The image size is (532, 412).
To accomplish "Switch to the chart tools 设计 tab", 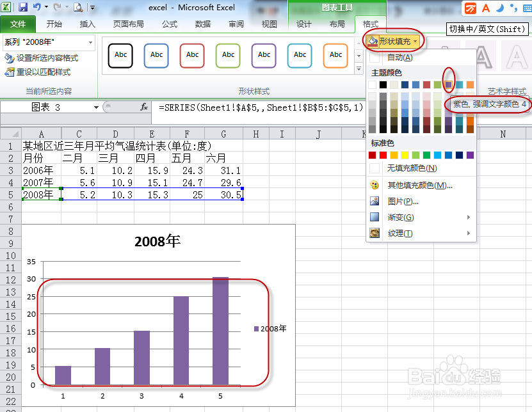I will coord(303,24).
